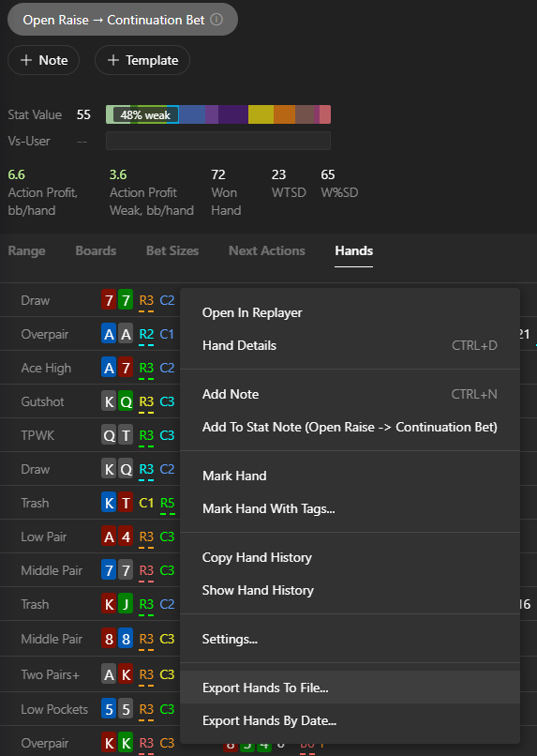Select Add To Stat Note menu entry
The width and height of the screenshot is (537, 756).
coord(350,427)
